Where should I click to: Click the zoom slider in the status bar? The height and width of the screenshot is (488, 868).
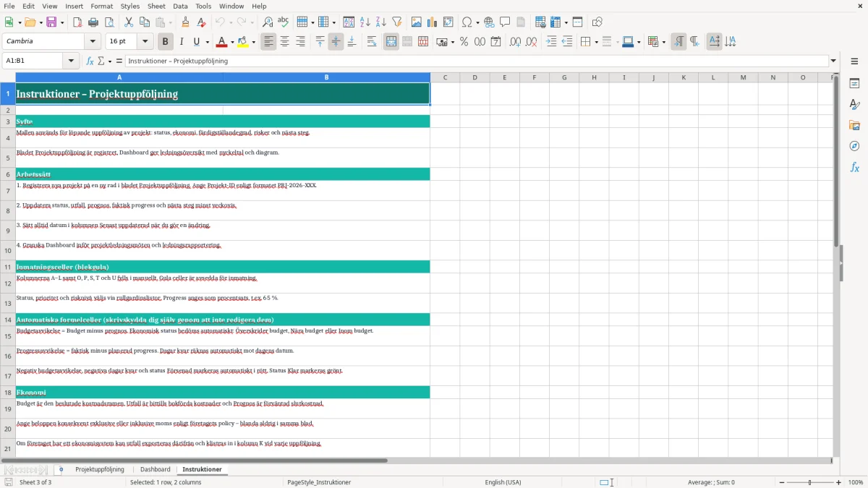pyautogui.click(x=810, y=482)
